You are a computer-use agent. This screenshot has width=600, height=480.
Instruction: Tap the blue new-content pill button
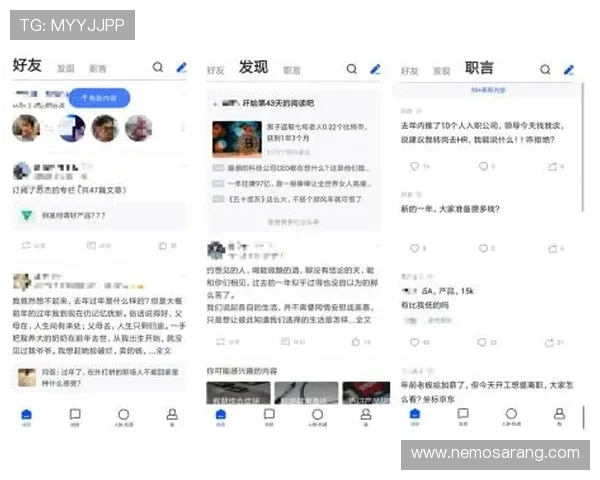[99, 98]
